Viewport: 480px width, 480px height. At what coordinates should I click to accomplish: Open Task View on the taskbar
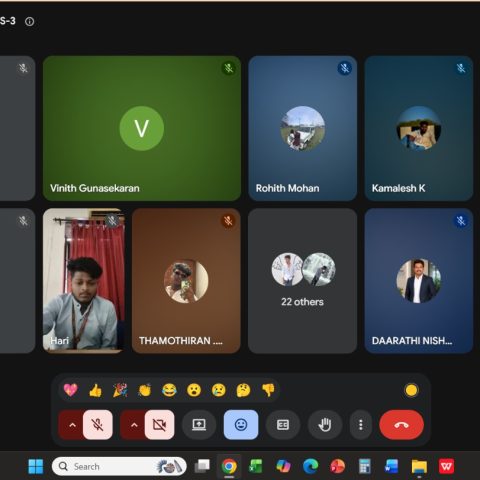point(202,466)
